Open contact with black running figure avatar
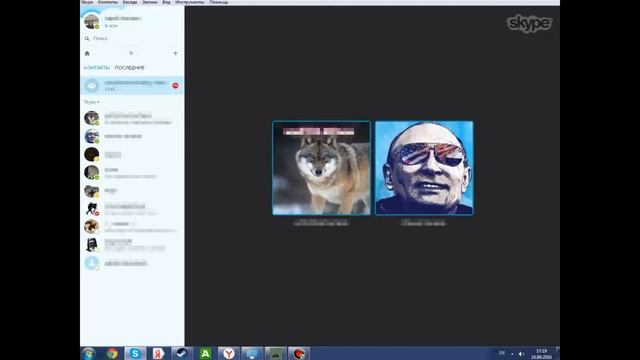 [x=132, y=209]
